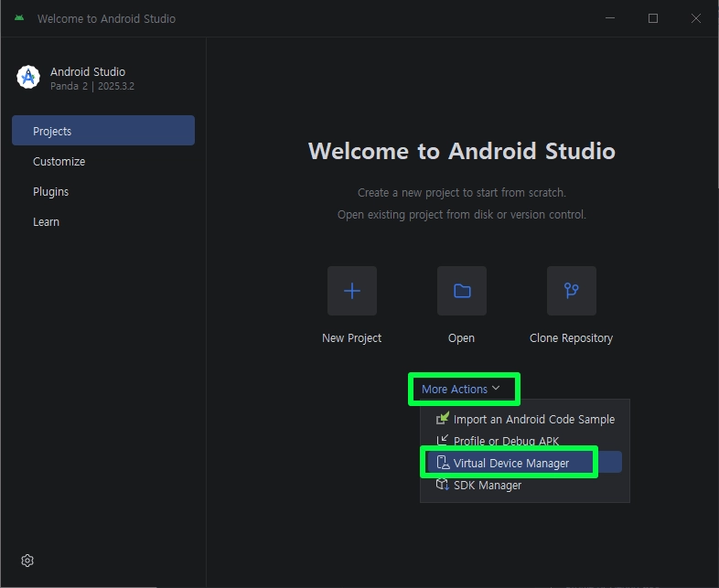Click the New Project plus icon
Screen dimensions: 719x588
351,291
